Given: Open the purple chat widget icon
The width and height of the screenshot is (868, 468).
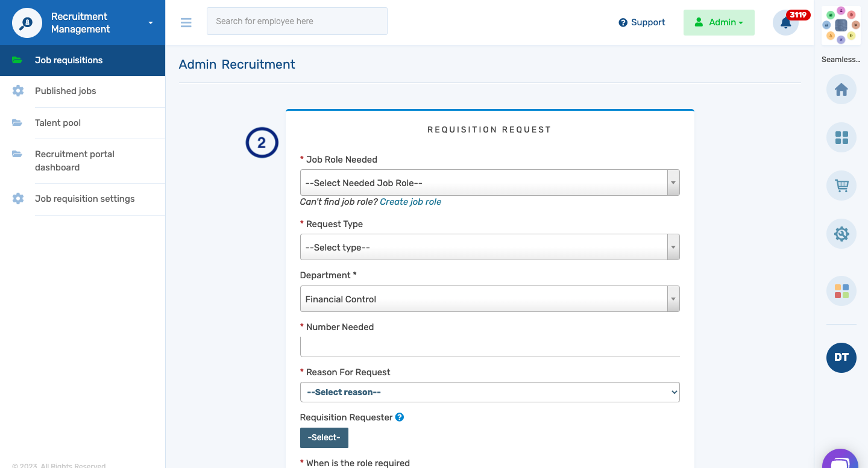Looking at the screenshot, I should coord(841,460).
